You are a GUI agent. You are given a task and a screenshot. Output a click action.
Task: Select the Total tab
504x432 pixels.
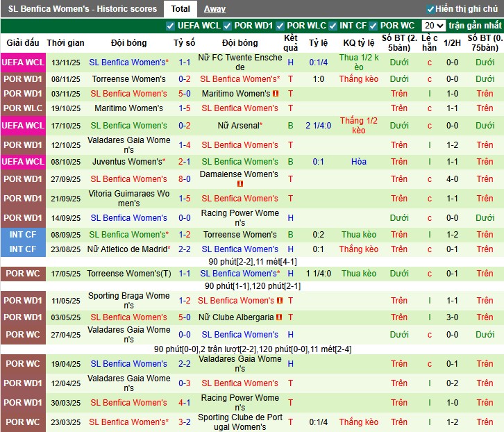pos(180,9)
